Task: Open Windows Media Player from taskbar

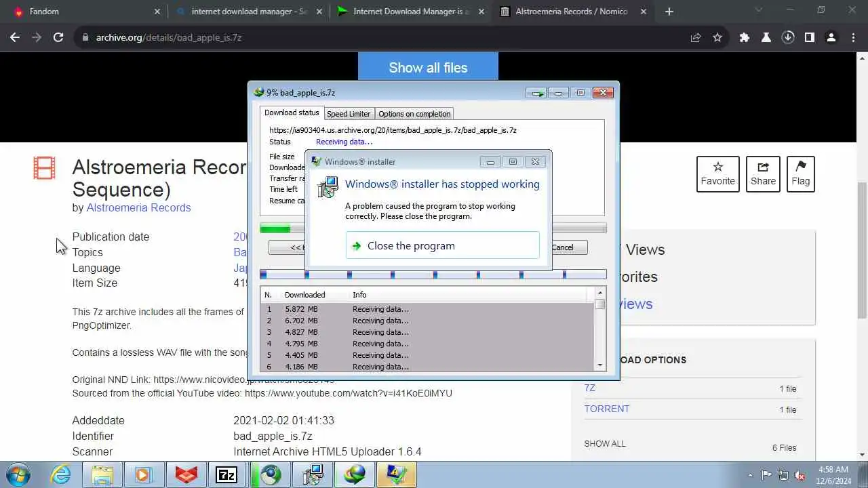Action: coord(144,474)
